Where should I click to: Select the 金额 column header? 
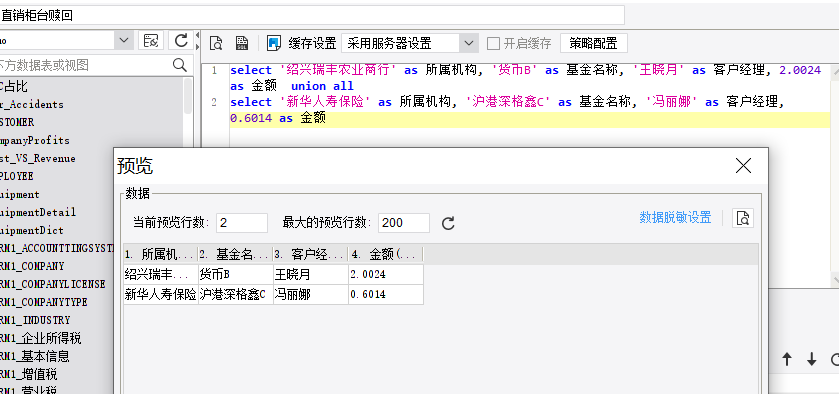pos(386,254)
